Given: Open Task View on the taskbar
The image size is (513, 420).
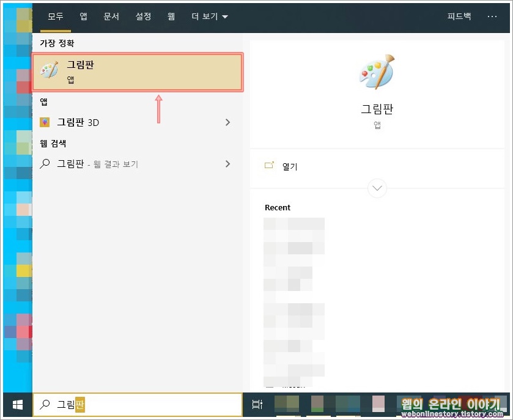Looking at the screenshot, I should [257, 405].
